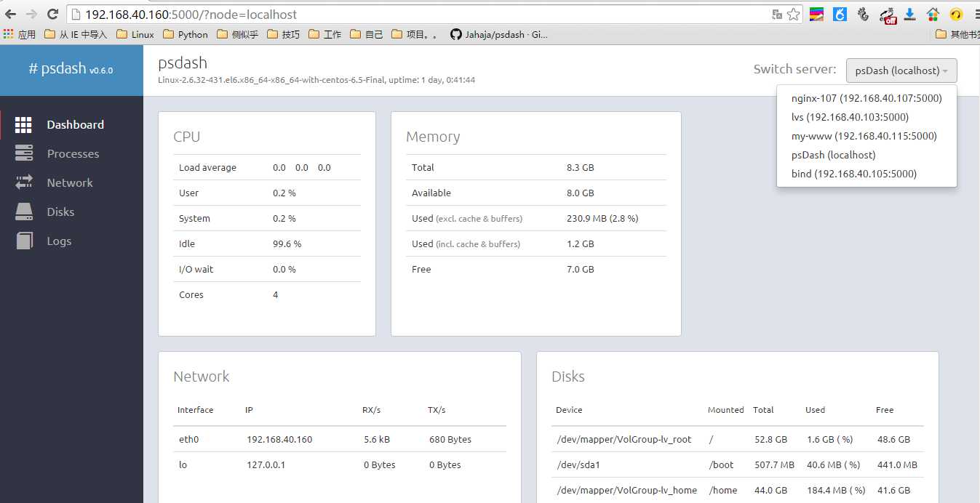Click the Disks panel heading
Image resolution: width=980 pixels, height=503 pixels.
(568, 377)
